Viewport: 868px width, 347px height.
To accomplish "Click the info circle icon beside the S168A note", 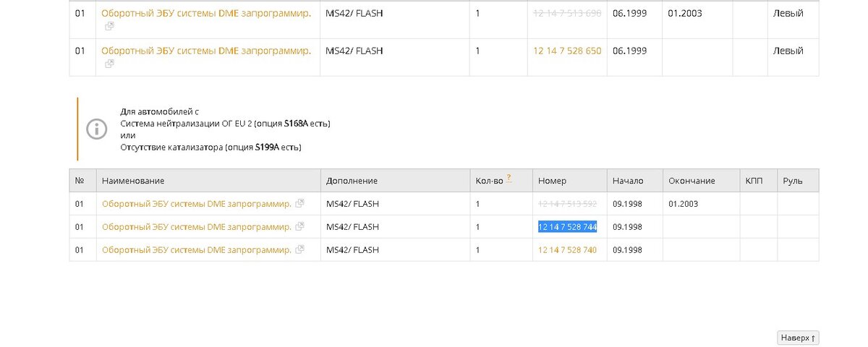I will pos(97,129).
